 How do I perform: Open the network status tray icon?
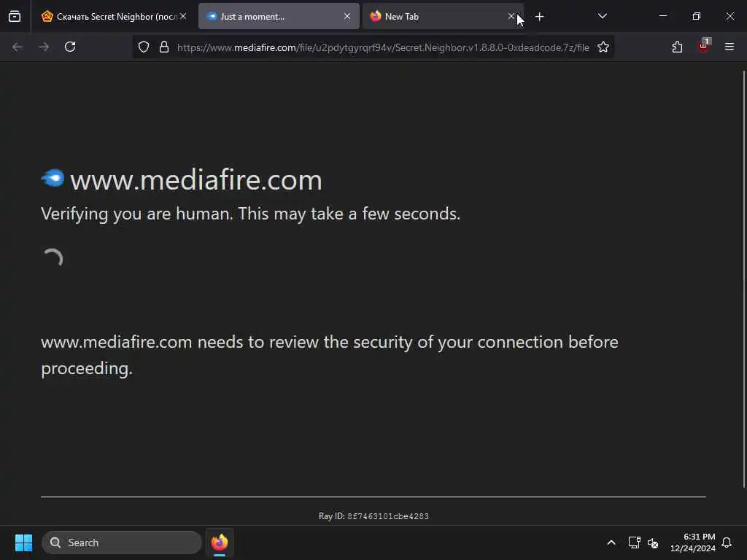tap(634, 542)
